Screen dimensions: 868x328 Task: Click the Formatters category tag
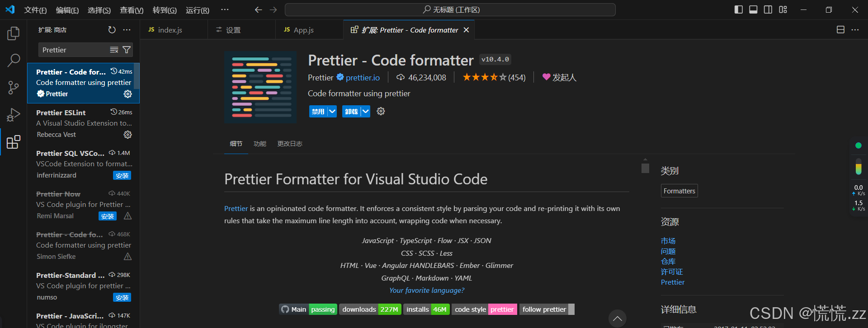[x=679, y=191]
